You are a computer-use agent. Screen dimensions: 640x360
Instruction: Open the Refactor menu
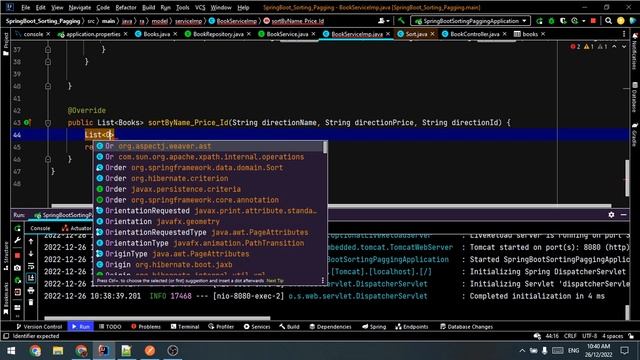pos(126,7)
